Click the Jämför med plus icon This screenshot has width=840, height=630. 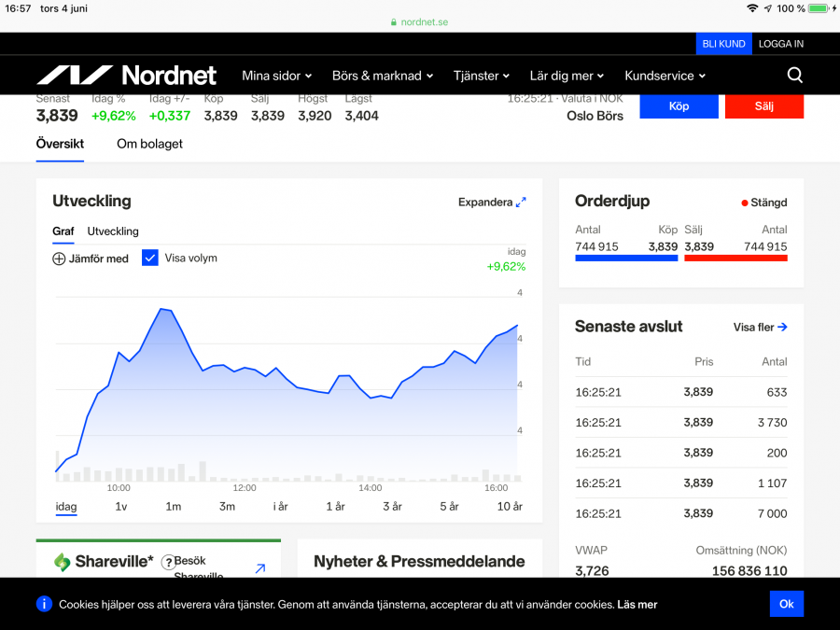pyautogui.click(x=59, y=259)
